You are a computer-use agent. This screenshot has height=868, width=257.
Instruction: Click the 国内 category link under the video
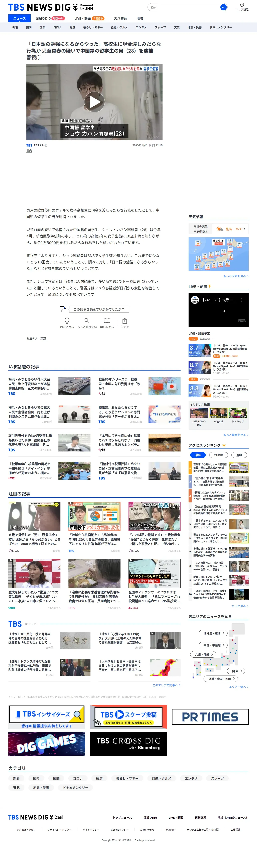(29, 151)
